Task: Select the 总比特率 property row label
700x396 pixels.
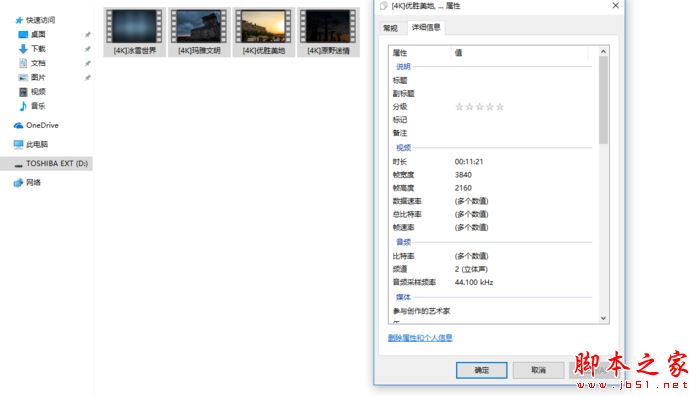Action: pos(407,214)
